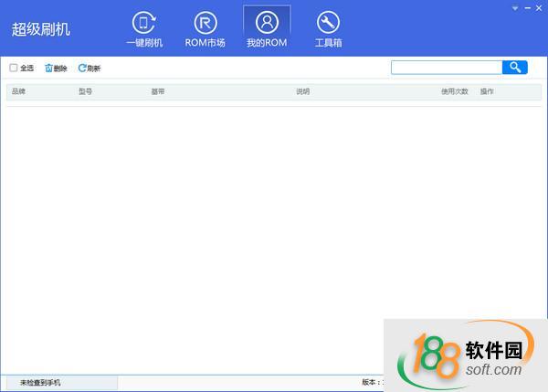Go to the ROM市场 market
Image resolution: width=548 pixels, height=392 pixels.
click(x=205, y=29)
